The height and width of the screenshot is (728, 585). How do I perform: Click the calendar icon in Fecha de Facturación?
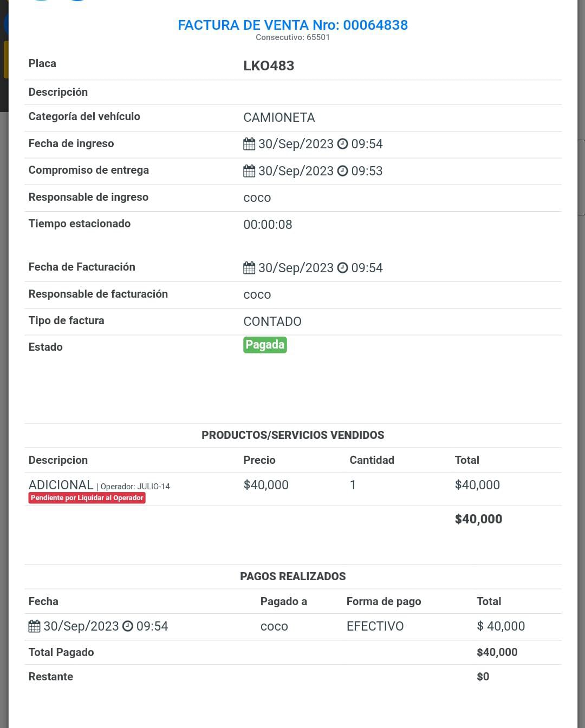[x=249, y=268]
